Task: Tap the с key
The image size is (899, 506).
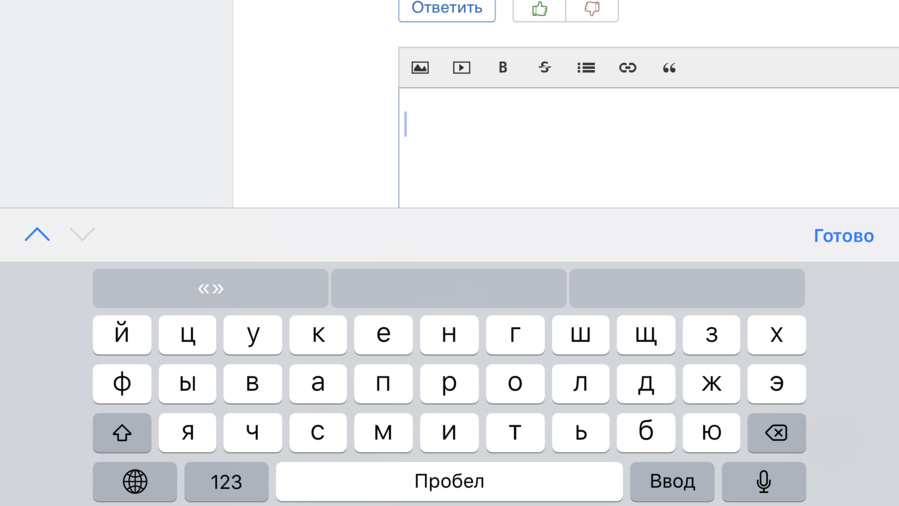Action: point(318,433)
